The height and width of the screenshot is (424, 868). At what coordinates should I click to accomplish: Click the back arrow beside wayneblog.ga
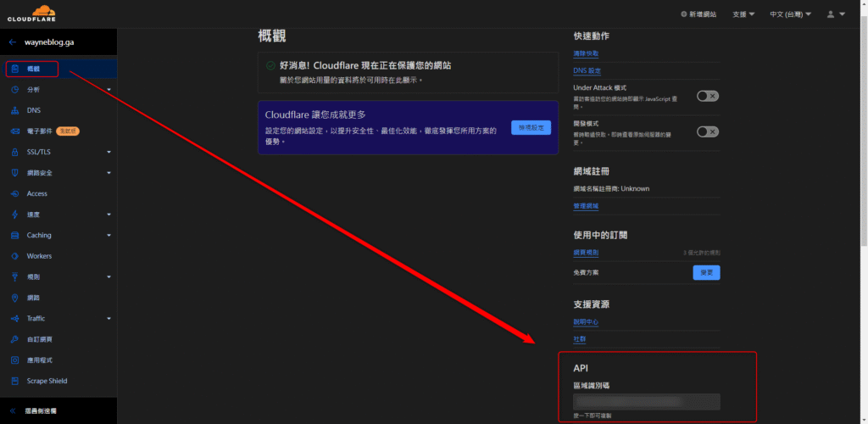click(13, 42)
